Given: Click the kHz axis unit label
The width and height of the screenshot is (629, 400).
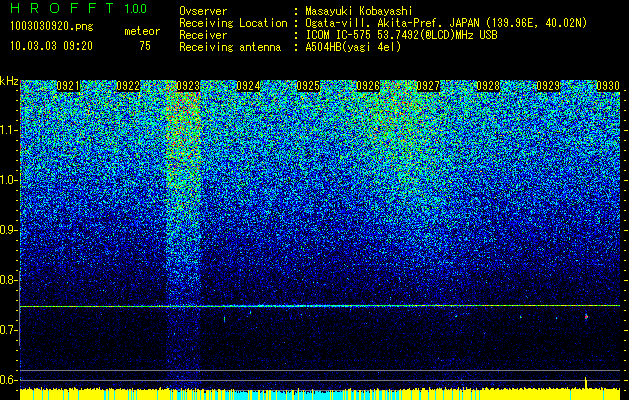Looking at the screenshot, I should [x=9, y=81].
